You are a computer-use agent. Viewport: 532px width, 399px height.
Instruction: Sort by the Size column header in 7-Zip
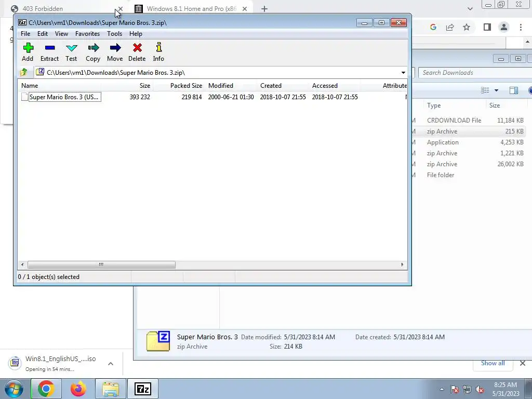point(127,86)
